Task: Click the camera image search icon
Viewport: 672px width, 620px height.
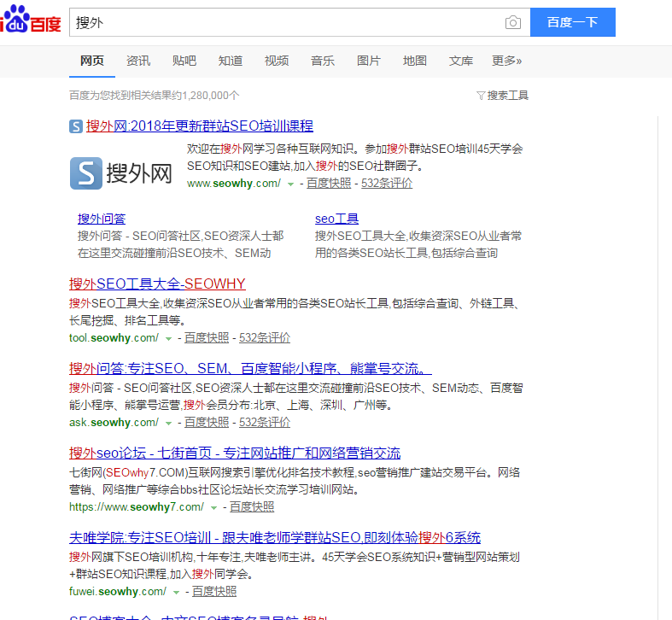Action: click(x=512, y=23)
